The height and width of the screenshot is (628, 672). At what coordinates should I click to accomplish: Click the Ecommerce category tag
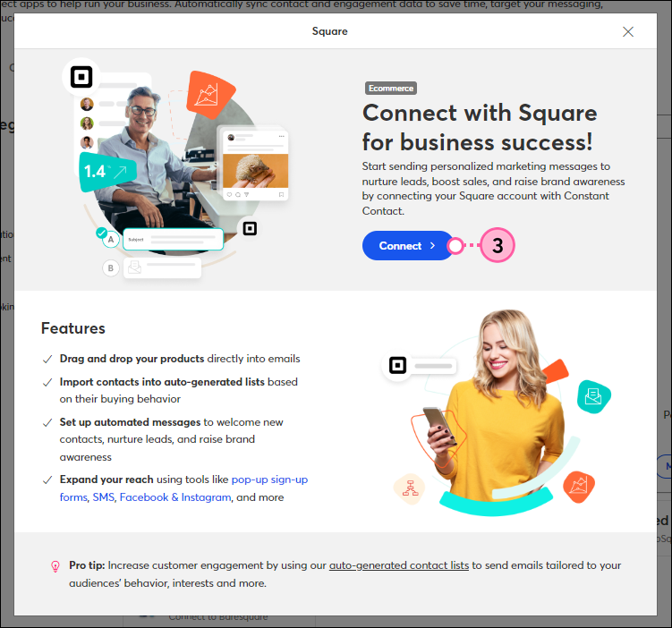(391, 89)
